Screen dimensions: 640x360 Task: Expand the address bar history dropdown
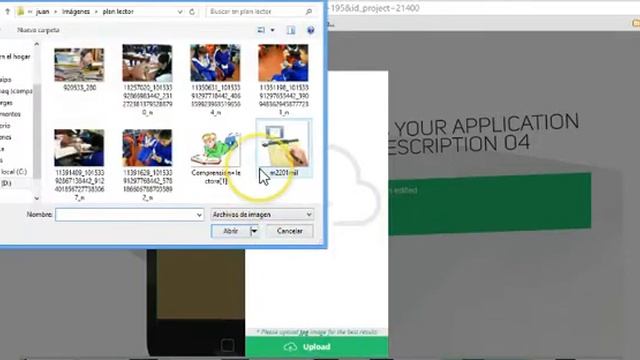(x=180, y=12)
